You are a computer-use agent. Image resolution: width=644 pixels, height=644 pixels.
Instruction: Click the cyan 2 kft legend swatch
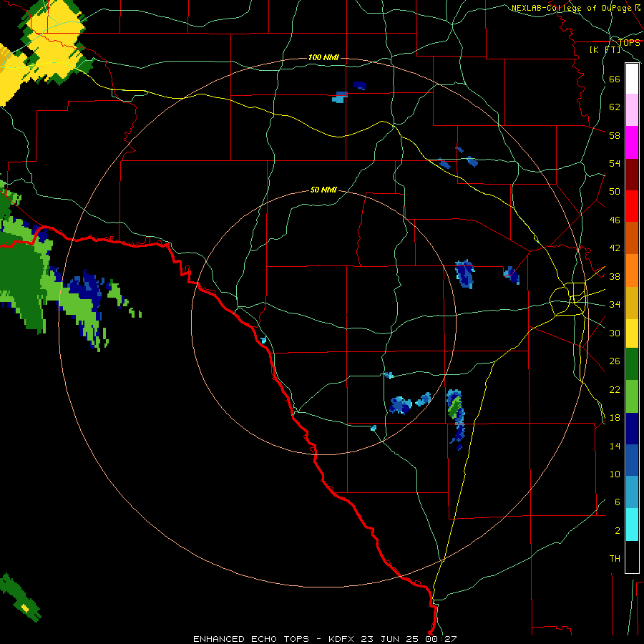click(x=632, y=525)
